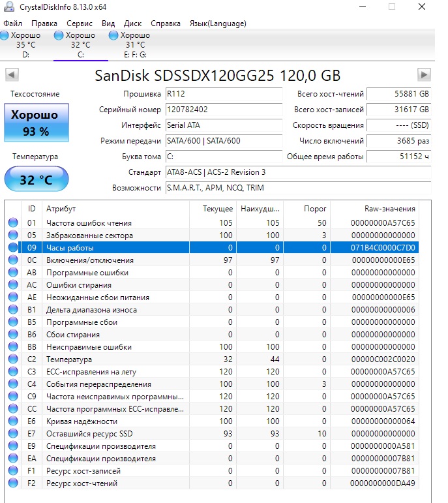The height and width of the screenshot is (503, 448).
Task: Click total host reads value 55881 GB
Action: 398,94
